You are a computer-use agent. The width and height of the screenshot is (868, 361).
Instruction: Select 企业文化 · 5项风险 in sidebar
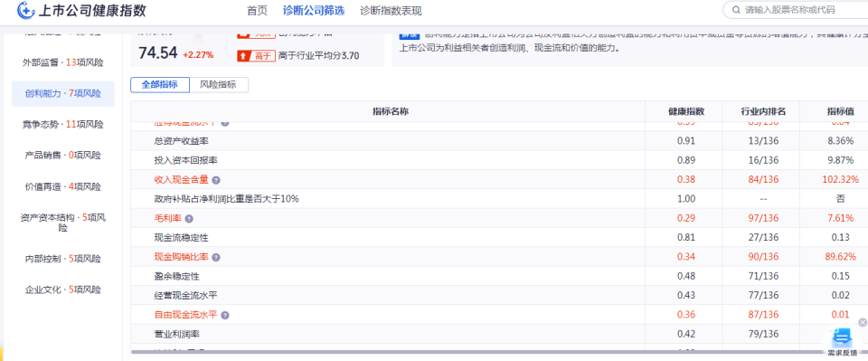(63, 290)
